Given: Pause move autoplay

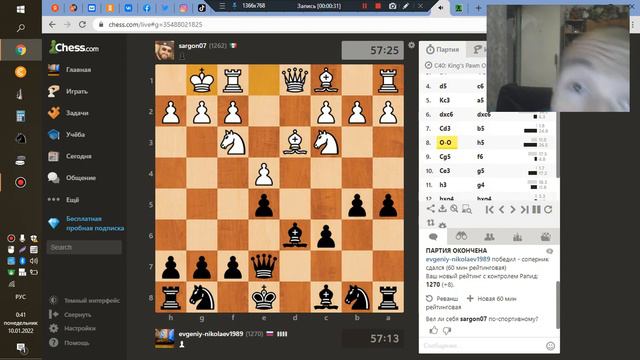Looking at the screenshot, I should coord(537,209).
